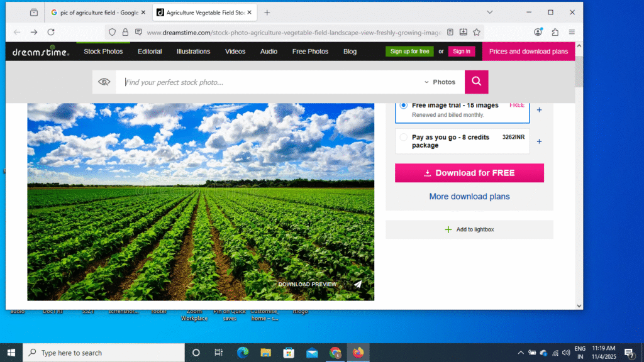Screen dimensions: 644x362
Task: Open the Photos search type dropdown
Action: tap(440, 82)
